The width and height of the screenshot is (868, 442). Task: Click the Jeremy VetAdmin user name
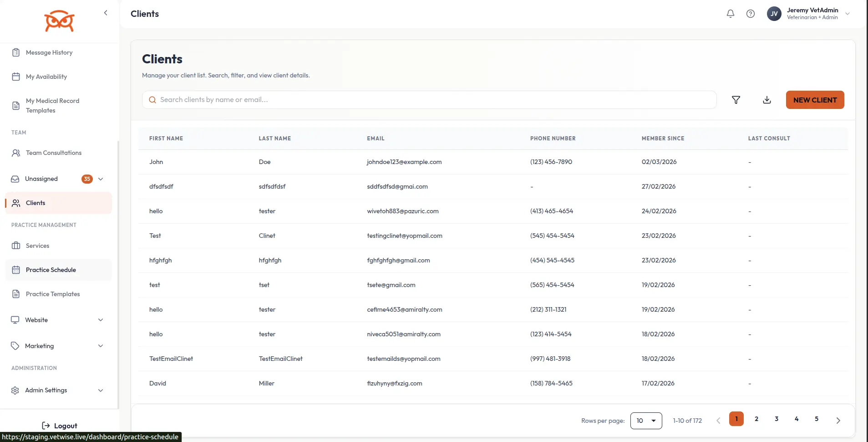click(812, 10)
